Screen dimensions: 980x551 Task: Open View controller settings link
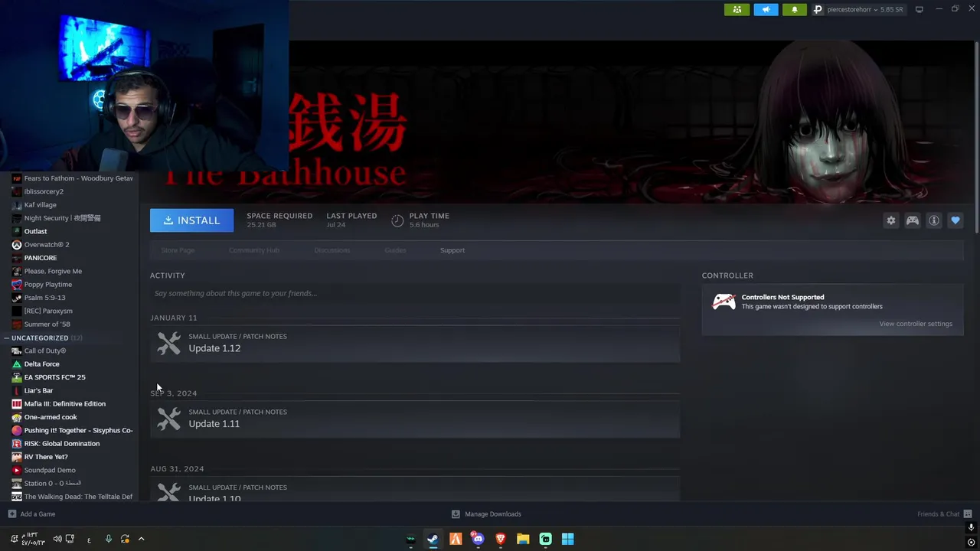tap(915, 324)
